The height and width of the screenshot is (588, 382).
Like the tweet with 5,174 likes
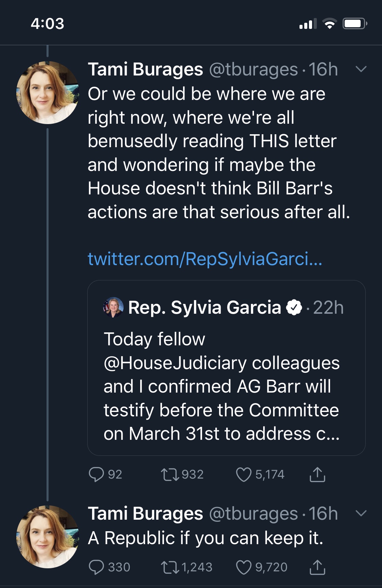(x=243, y=474)
